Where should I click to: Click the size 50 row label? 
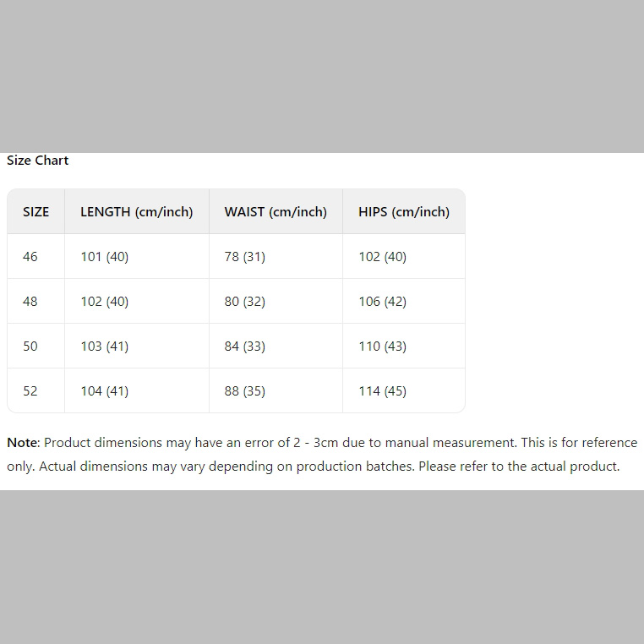pos(30,347)
